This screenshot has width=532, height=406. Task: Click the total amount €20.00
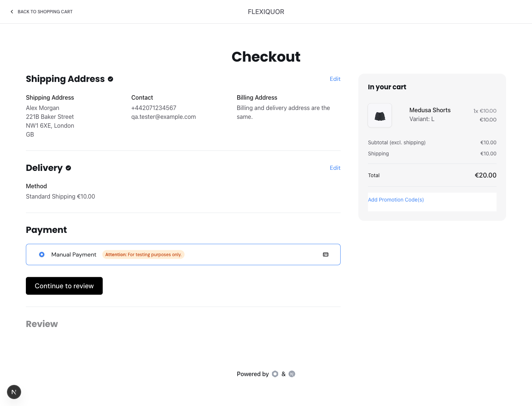pyautogui.click(x=485, y=175)
